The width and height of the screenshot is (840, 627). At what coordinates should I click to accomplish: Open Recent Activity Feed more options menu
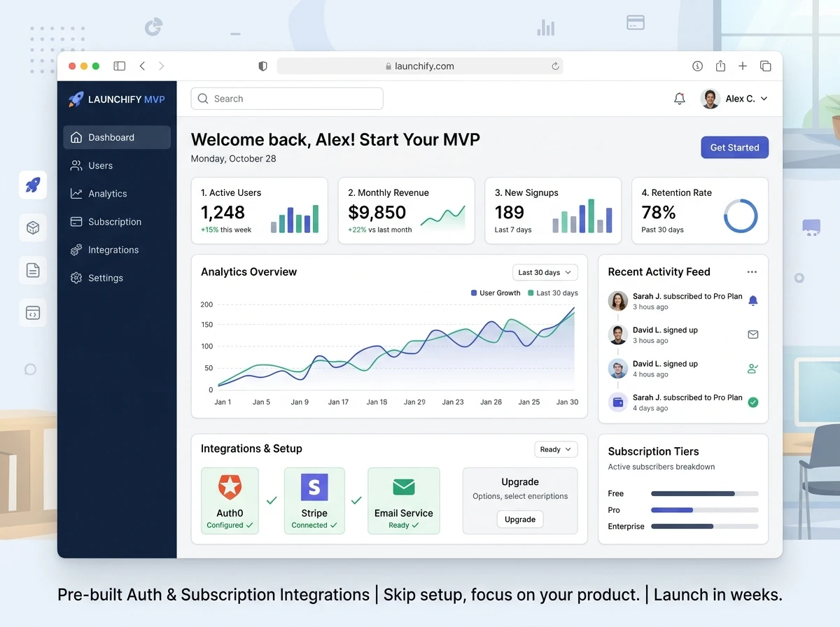752,272
